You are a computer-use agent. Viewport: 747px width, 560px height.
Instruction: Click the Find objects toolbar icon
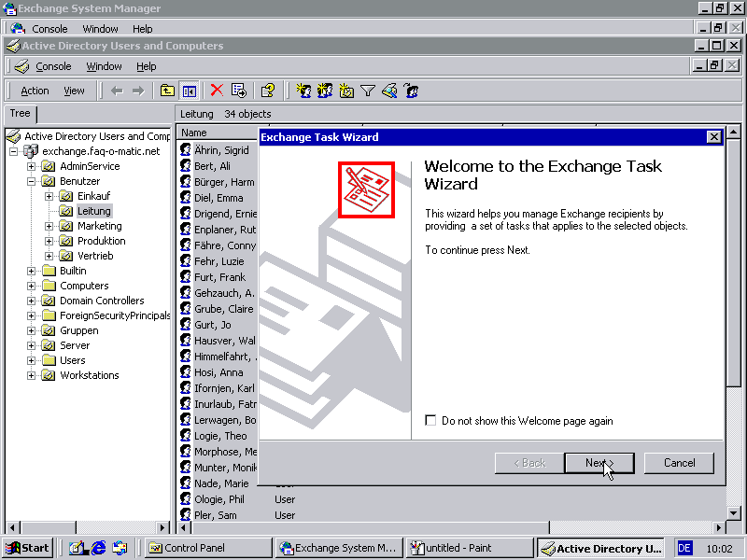[x=389, y=91]
